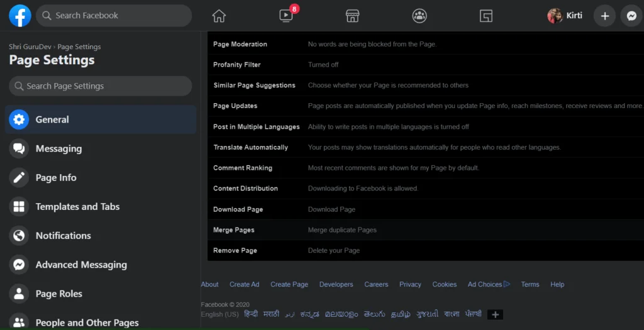Click the plus Create button

click(604, 16)
